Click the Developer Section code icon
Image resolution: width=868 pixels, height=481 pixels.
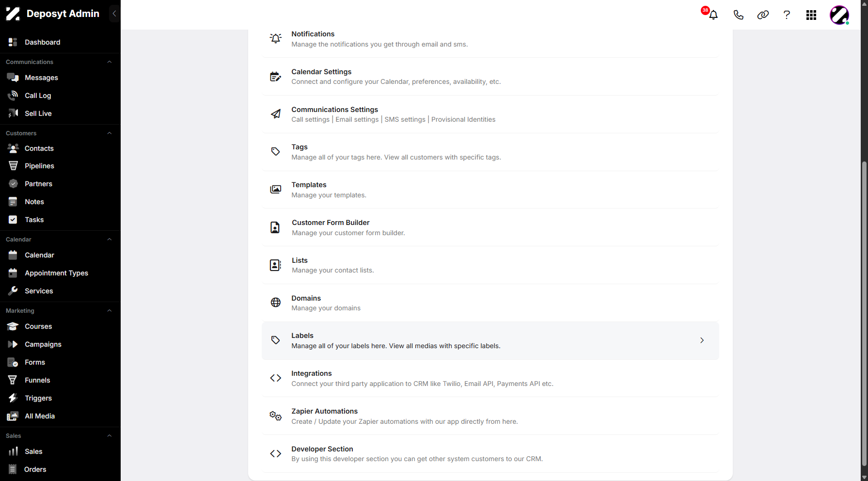tap(276, 454)
